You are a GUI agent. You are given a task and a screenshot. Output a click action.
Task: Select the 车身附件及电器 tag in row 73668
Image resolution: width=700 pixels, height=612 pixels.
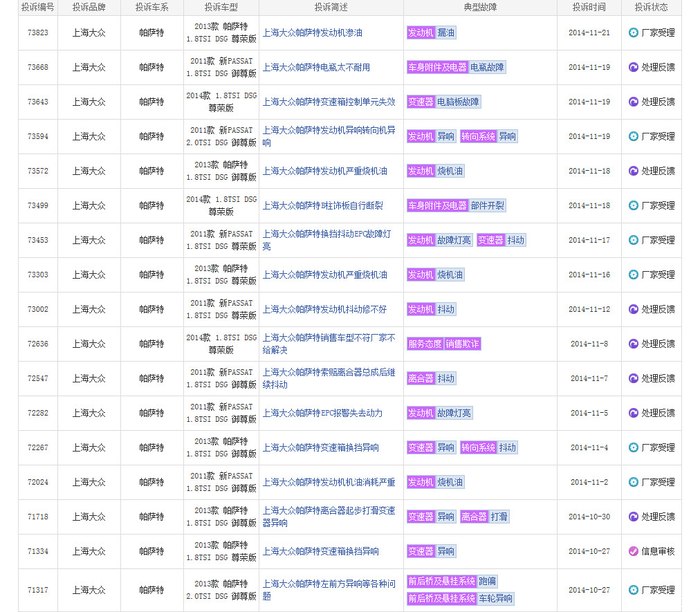pos(436,68)
